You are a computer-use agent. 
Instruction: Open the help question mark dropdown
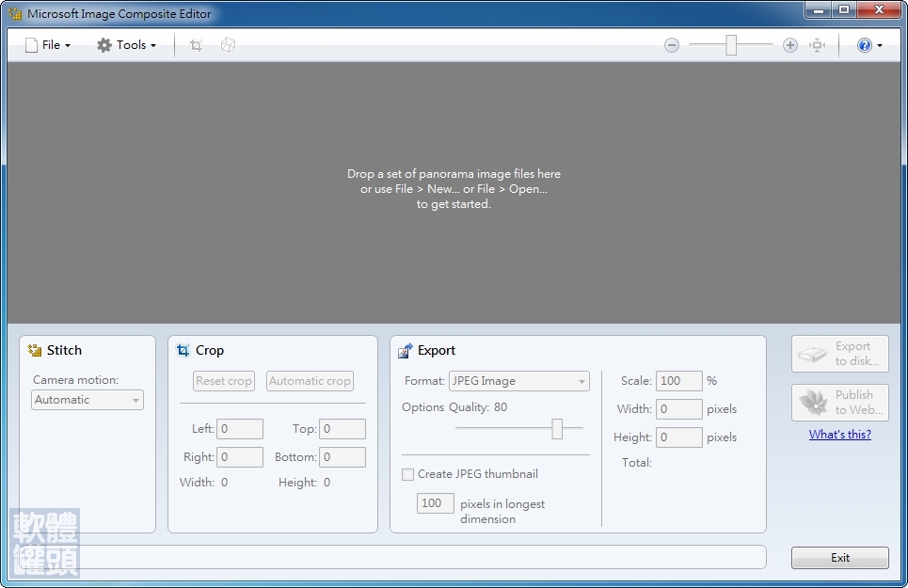869,45
